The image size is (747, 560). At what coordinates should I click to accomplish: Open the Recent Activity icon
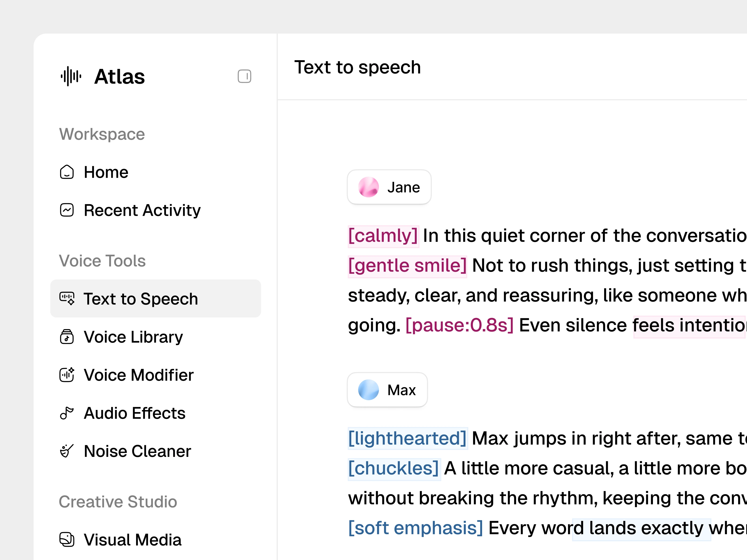click(67, 210)
